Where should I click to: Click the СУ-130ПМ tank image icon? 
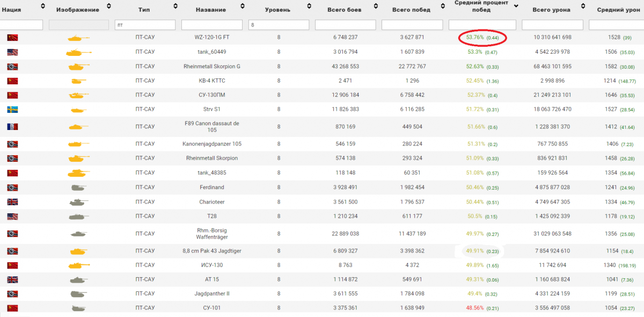click(78, 95)
